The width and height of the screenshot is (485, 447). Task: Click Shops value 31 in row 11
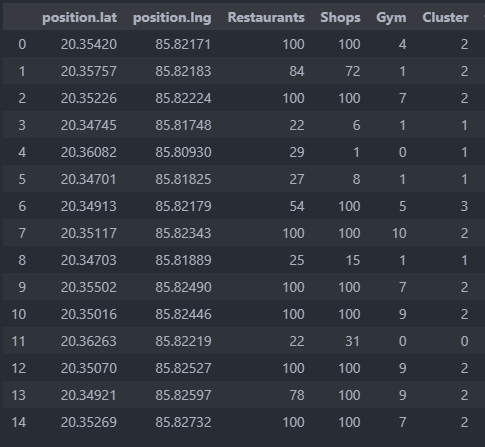352,341
